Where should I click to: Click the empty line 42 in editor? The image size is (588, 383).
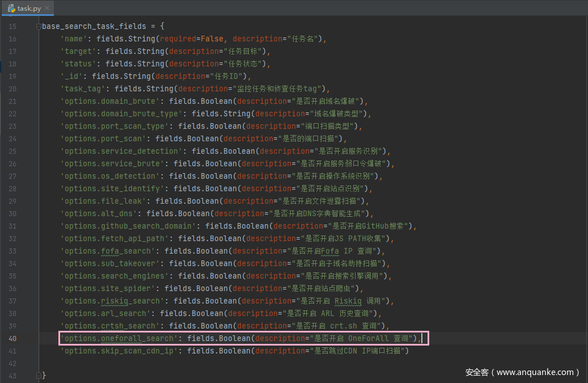(x=227, y=364)
